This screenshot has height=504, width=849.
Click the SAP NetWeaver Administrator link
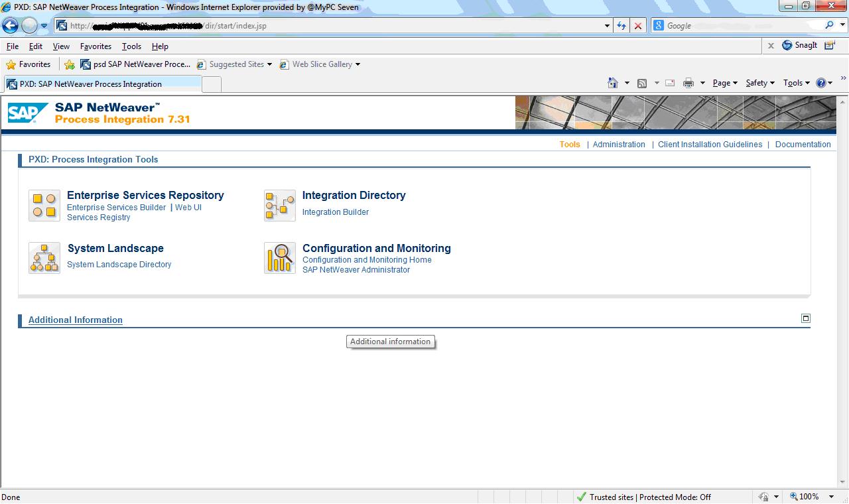coord(356,270)
